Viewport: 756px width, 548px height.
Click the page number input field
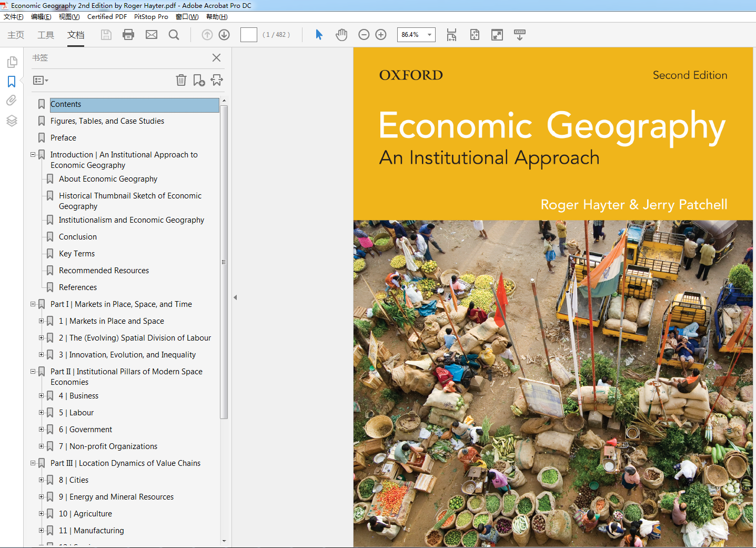click(249, 35)
